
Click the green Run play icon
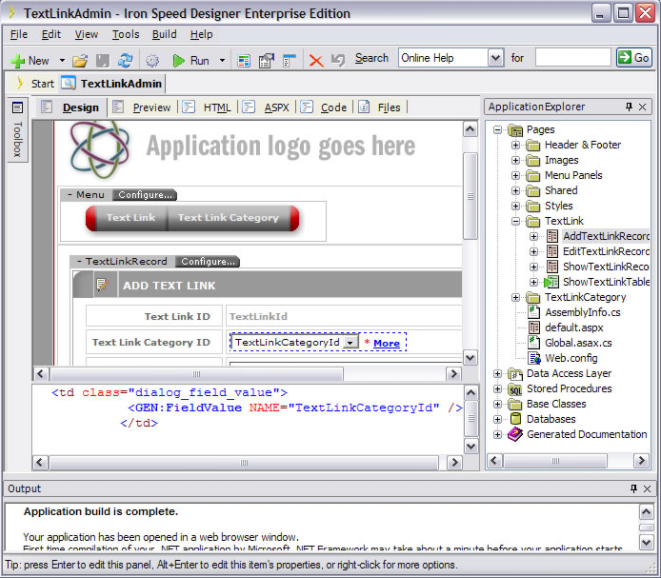(178, 61)
